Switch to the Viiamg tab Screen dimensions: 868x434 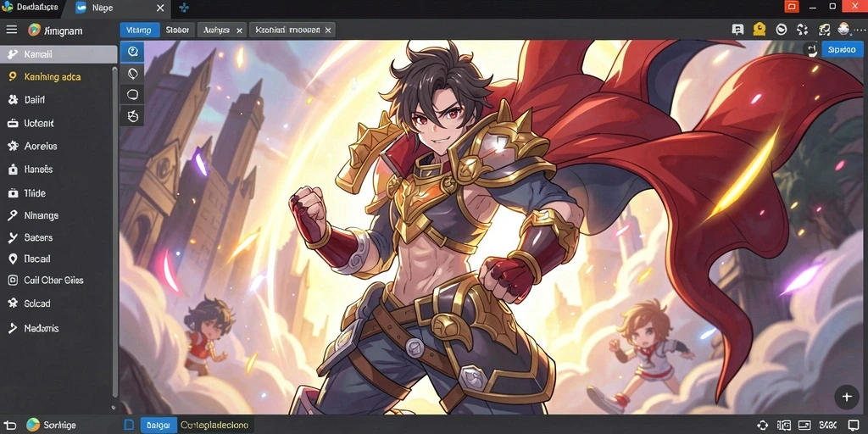pyautogui.click(x=140, y=30)
